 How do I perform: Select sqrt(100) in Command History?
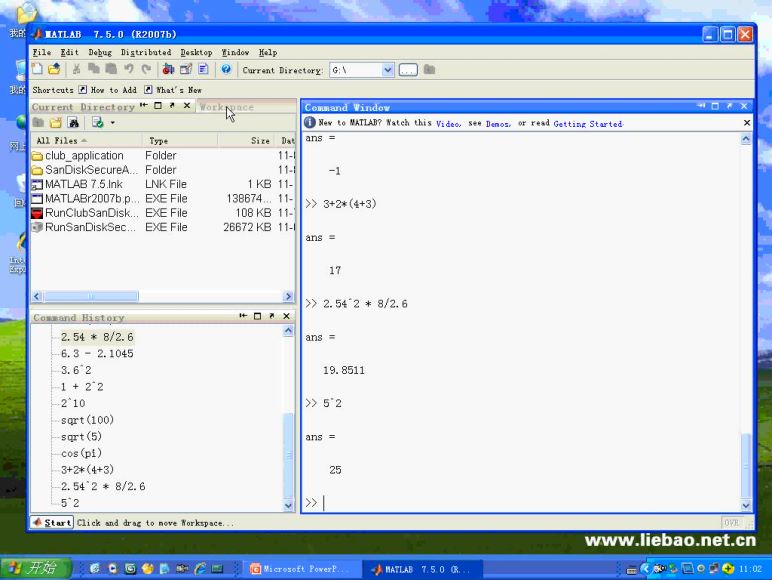click(x=87, y=420)
